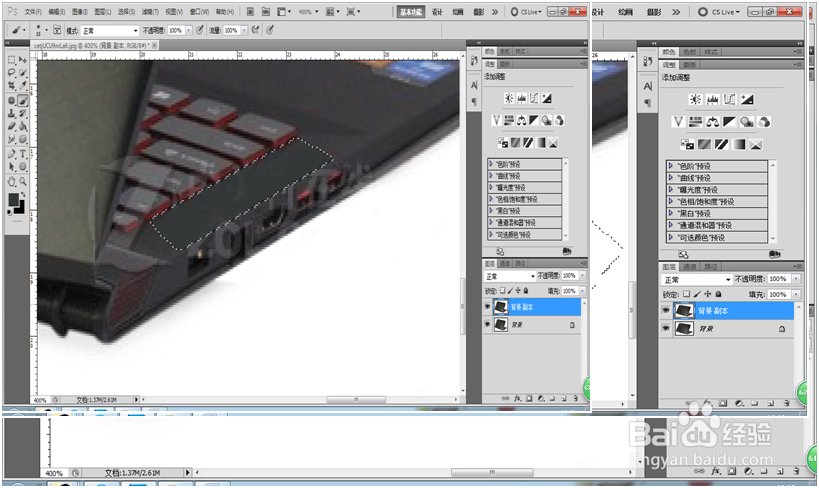
Task: Enable airbrush mode in options bar
Action: click(x=255, y=30)
